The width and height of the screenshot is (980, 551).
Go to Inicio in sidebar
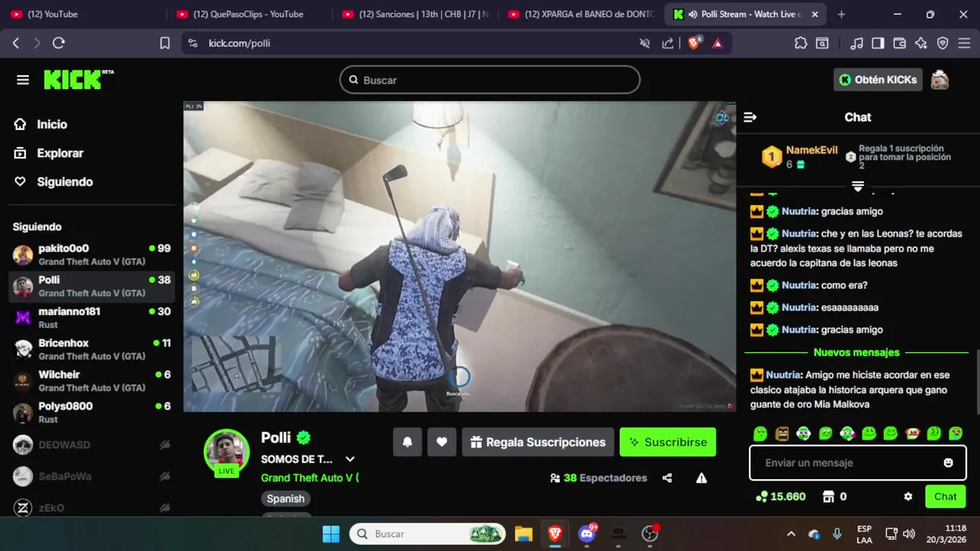click(41, 125)
